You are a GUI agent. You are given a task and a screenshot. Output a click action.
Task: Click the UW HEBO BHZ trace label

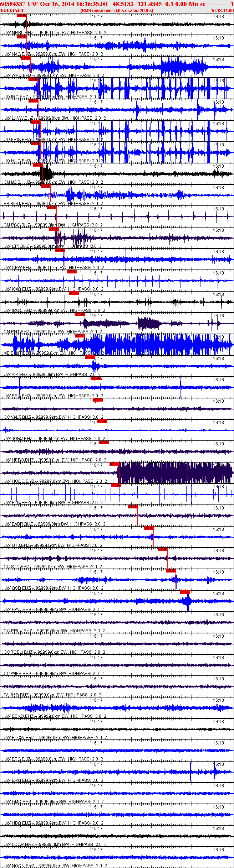pyautogui.click(x=55, y=460)
